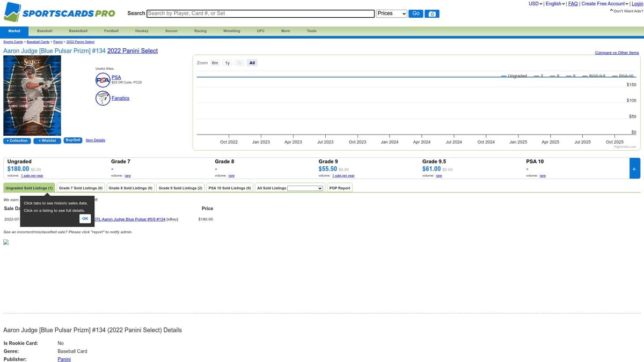
Task: Select Grade 9 Sold Listings (2) tab
Action: click(180, 188)
